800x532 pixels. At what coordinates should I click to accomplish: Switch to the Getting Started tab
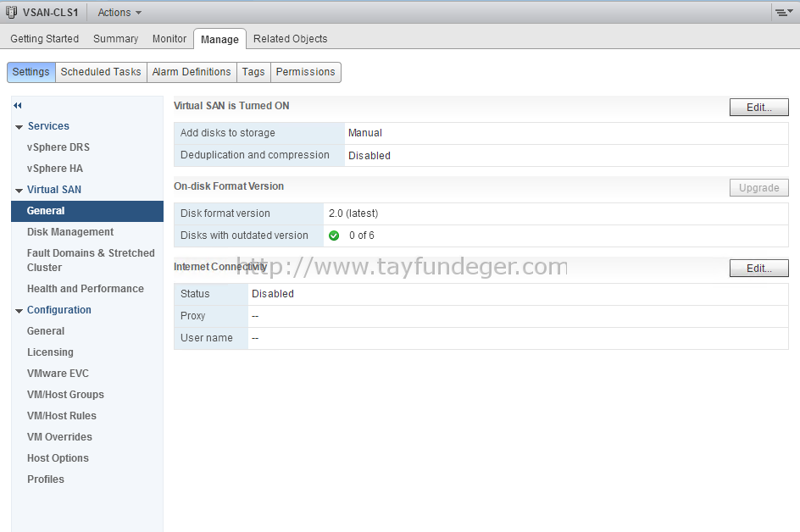44,39
